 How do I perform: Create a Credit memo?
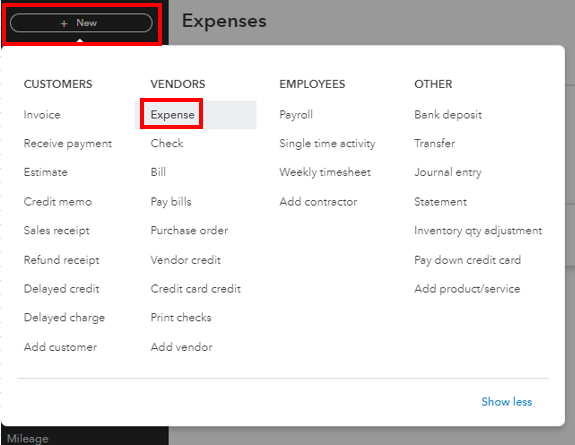[x=58, y=201]
